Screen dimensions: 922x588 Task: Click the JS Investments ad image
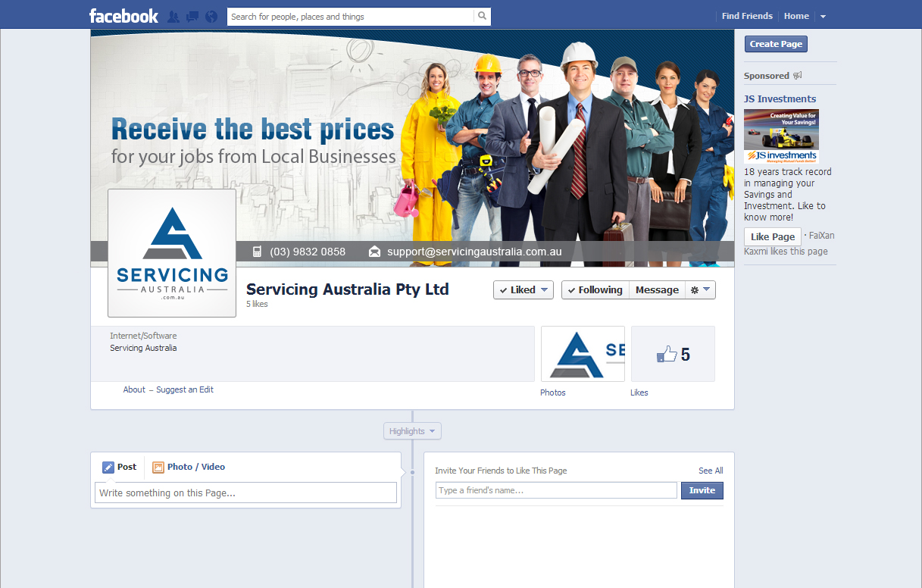[781, 136]
